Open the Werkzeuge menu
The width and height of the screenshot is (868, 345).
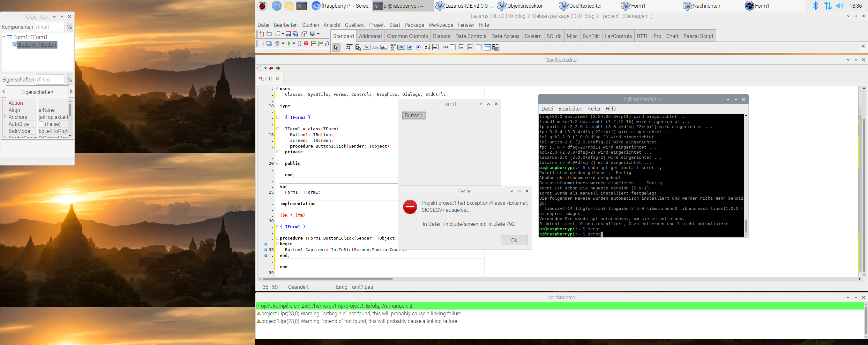click(440, 25)
